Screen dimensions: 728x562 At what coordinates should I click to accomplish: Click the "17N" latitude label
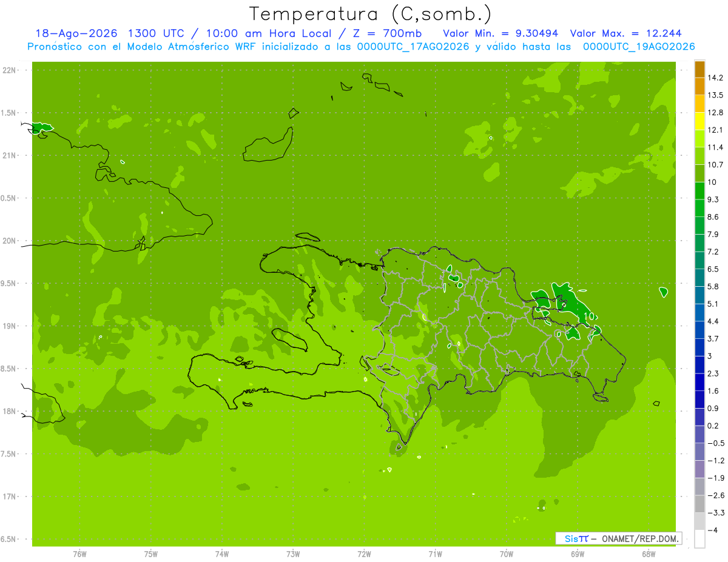point(10,497)
